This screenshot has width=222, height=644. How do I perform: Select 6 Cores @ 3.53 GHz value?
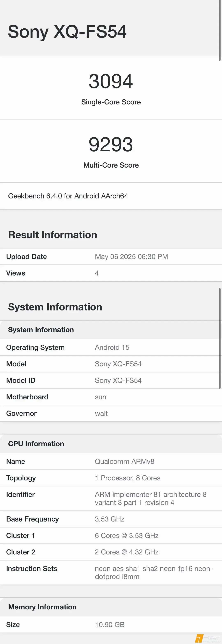click(127, 536)
